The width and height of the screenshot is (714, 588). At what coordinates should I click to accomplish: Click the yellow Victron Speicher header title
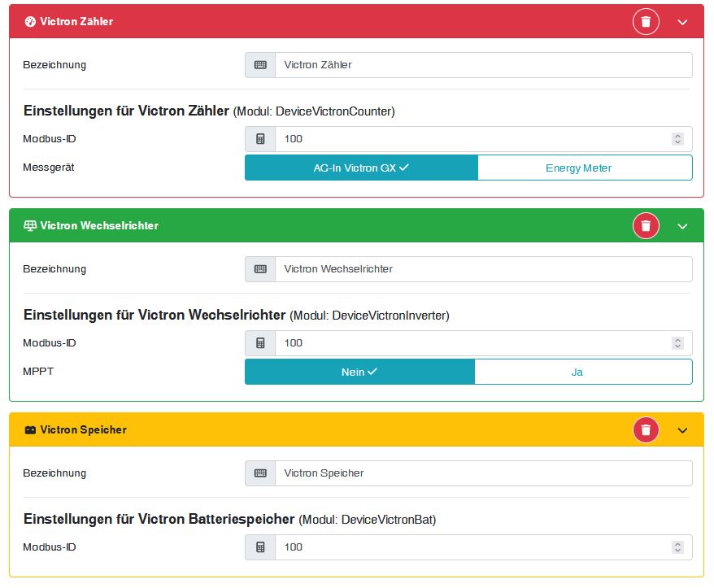tap(83, 430)
